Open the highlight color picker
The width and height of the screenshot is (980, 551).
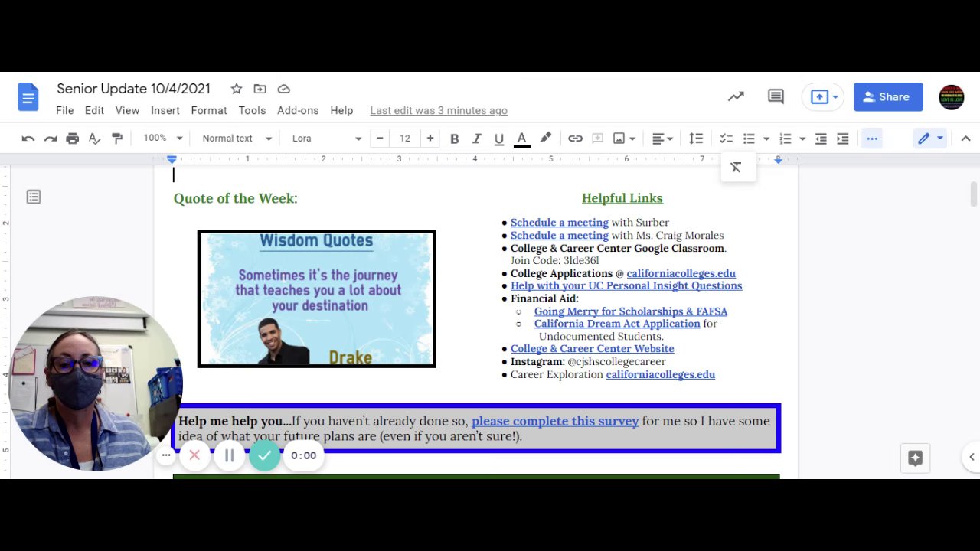(x=546, y=139)
